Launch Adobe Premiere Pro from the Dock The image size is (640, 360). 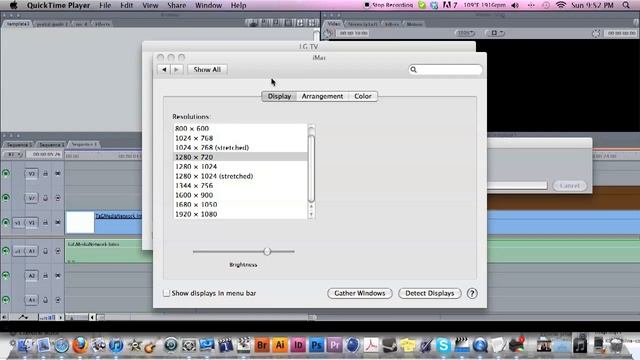point(335,345)
